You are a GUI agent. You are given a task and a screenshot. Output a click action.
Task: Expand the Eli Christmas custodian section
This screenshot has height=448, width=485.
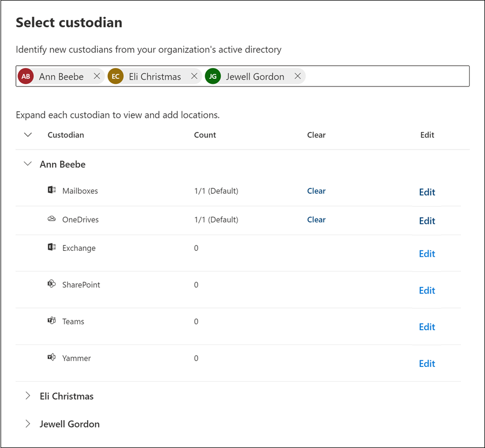[27, 396]
